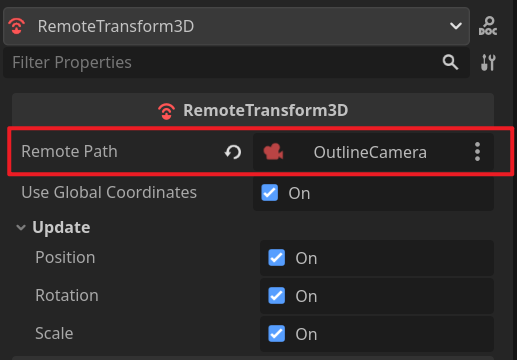Click the RemoteTransform3D icon in node selector
This screenshot has height=360, width=517.
click(17, 26)
